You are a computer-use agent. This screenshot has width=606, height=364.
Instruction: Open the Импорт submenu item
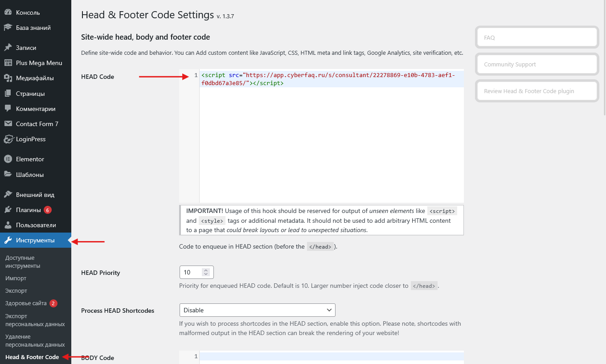click(x=16, y=278)
